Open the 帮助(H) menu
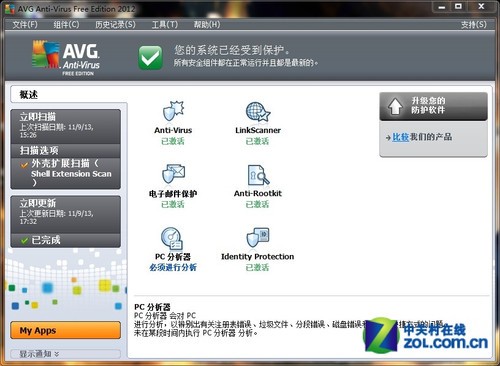Image resolution: width=500 pixels, height=366 pixels. [207, 24]
